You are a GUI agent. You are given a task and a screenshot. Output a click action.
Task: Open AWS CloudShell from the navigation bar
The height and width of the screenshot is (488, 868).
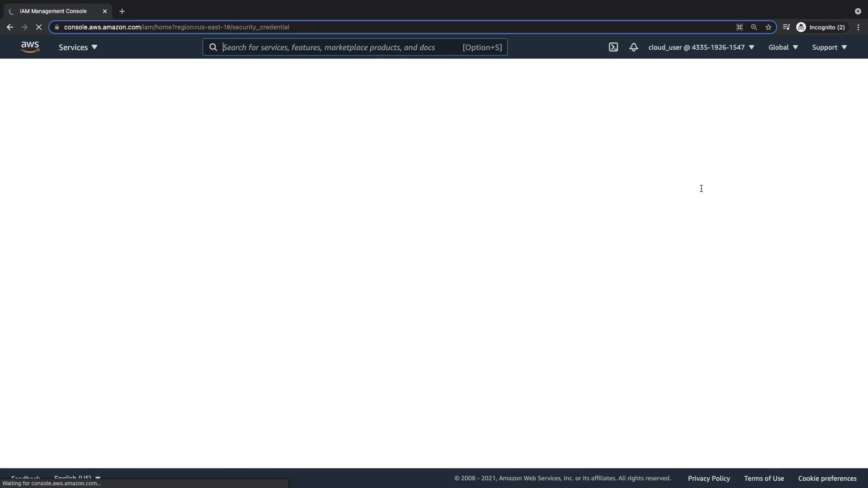(x=613, y=47)
